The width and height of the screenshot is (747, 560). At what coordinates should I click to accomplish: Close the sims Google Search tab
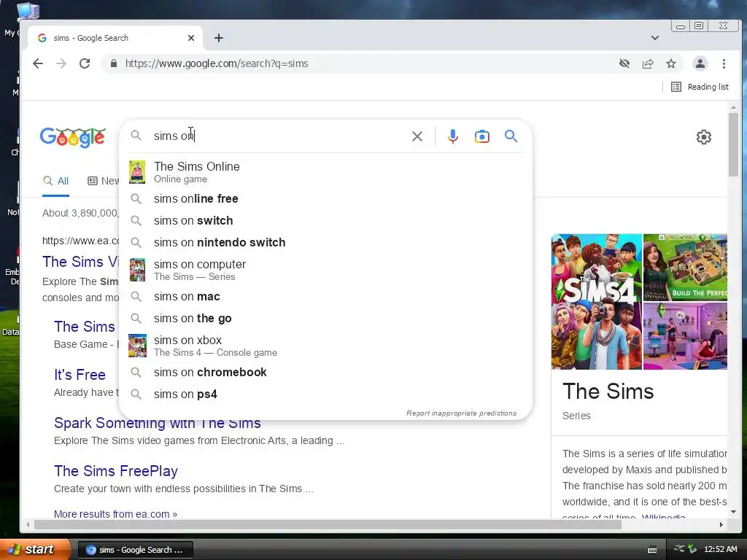tap(191, 38)
